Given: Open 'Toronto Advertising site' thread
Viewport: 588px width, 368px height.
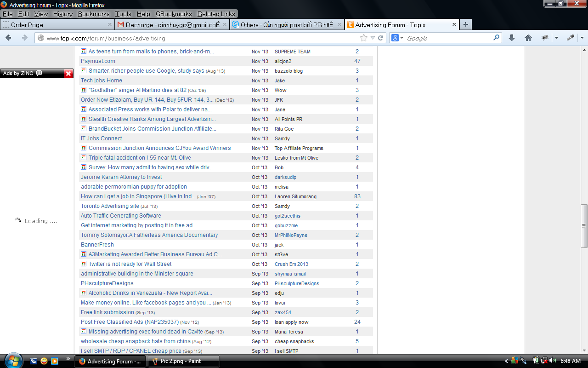Looking at the screenshot, I should click(110, 206).
